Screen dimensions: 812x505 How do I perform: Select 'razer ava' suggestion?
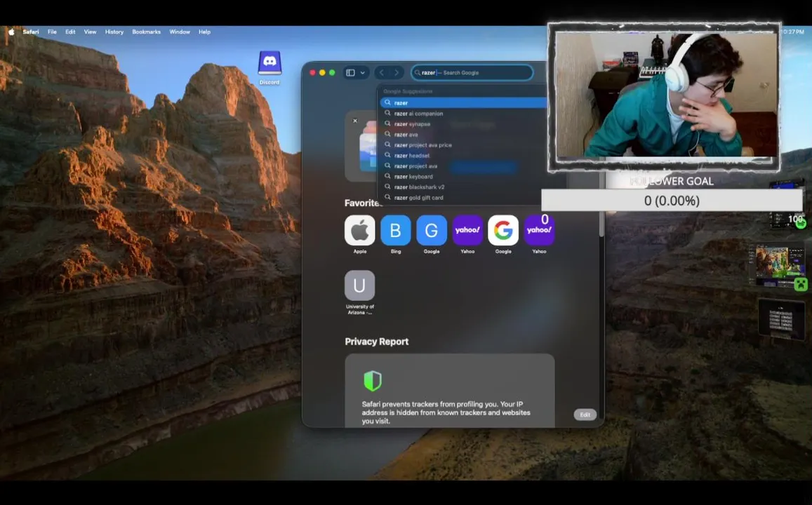click(x=463, y=135)
